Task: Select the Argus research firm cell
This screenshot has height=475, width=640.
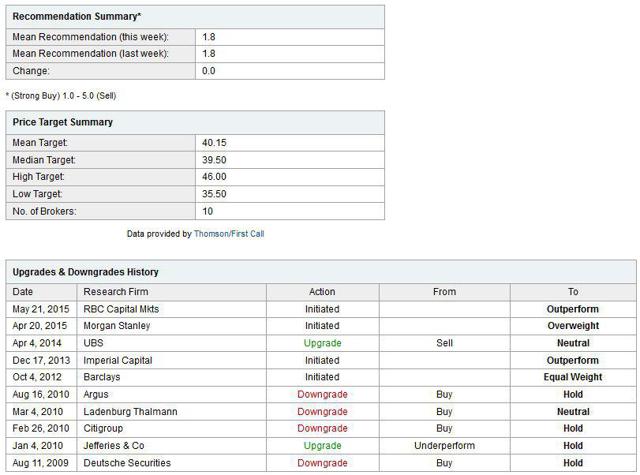Action: [x=171, y=395]
